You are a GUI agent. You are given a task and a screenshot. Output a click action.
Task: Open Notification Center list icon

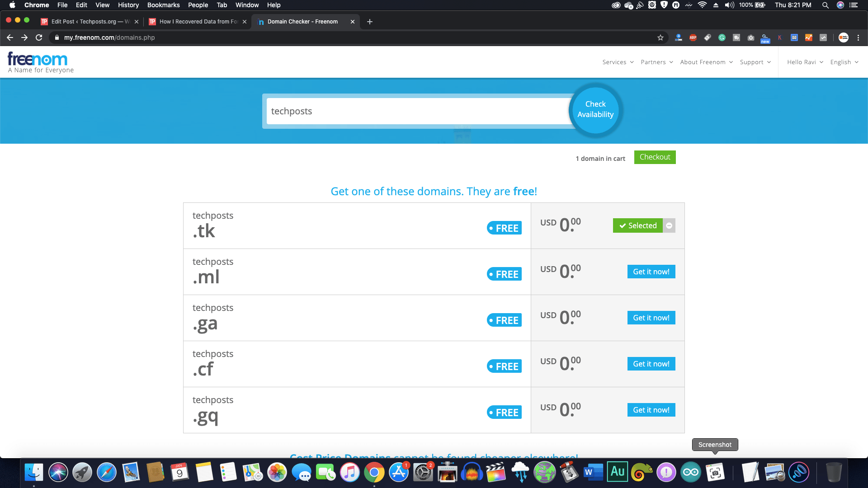pos(854,5)
